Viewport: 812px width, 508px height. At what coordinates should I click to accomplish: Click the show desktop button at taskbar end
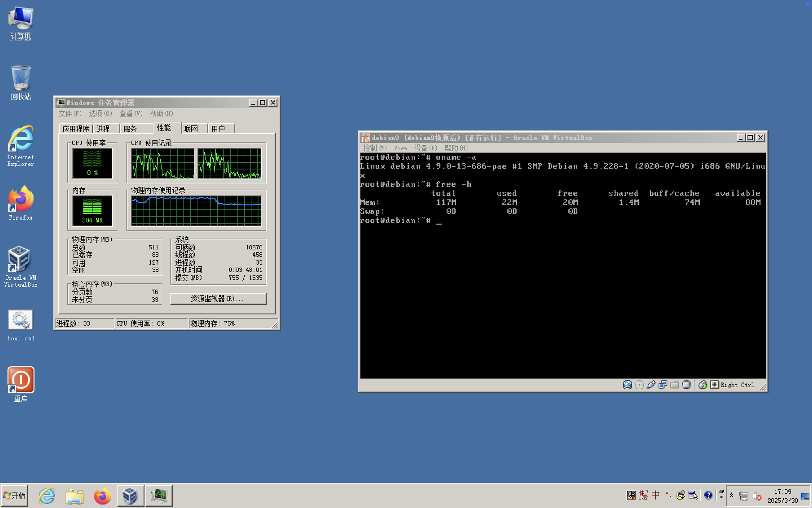805,496
